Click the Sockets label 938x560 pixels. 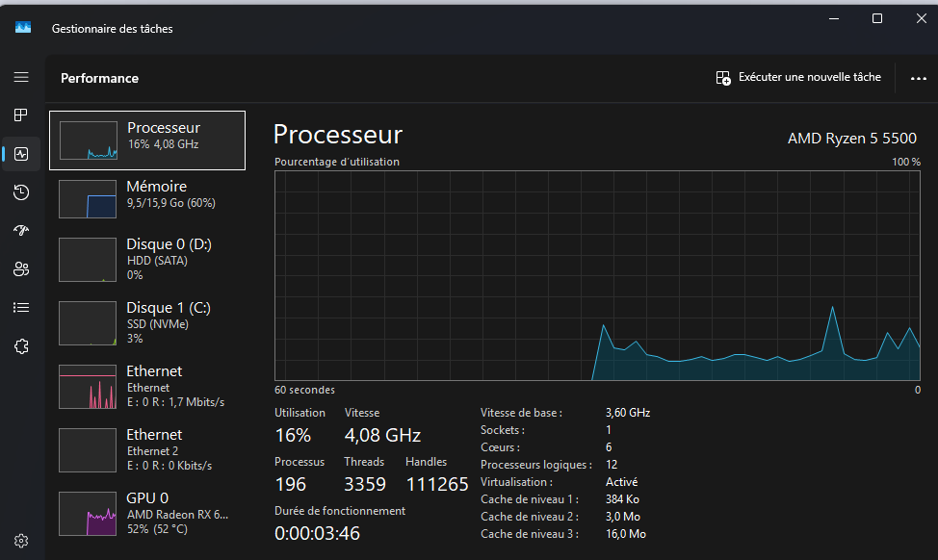[503, 430]
